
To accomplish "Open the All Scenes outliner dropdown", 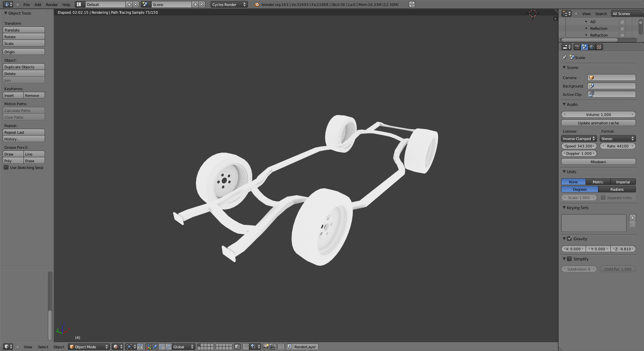I will 627,13.
